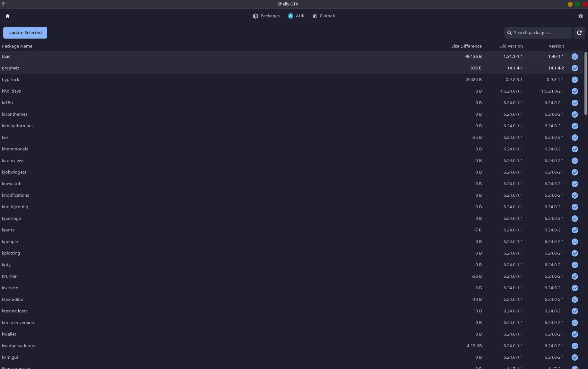Toggle kio update checkbox
This screenshot has height=369, width=588.
pos(575,138)
